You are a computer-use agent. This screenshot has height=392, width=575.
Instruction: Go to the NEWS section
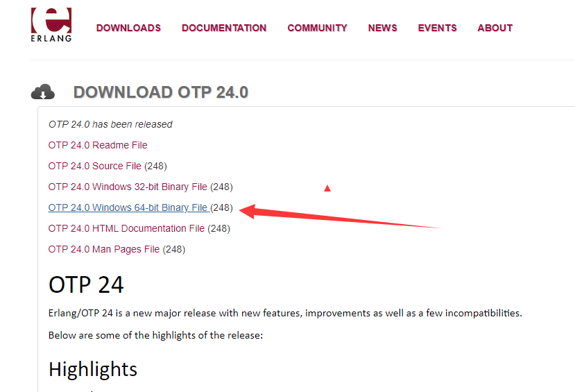(x=382, y=28)
